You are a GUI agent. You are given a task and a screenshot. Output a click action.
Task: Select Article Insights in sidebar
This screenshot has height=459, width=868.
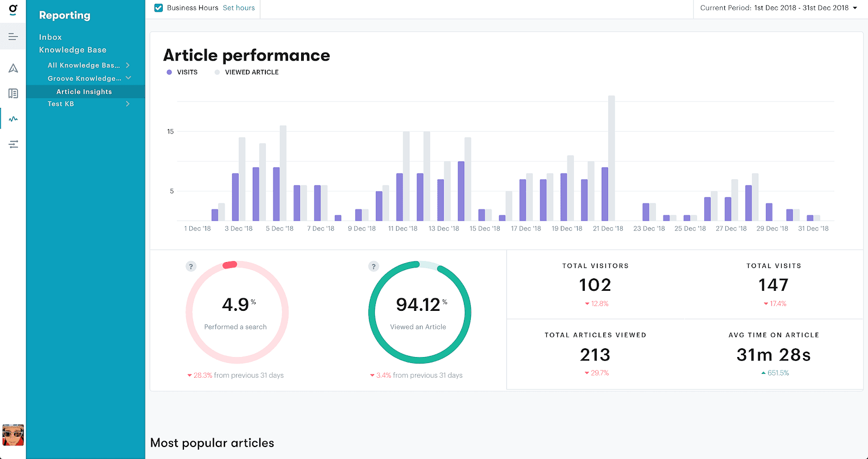(84, 92)
